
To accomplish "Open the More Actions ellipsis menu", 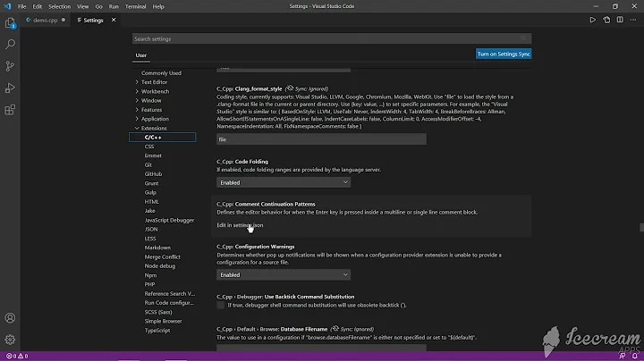I will pyautogui.click(x=633, y=20).
